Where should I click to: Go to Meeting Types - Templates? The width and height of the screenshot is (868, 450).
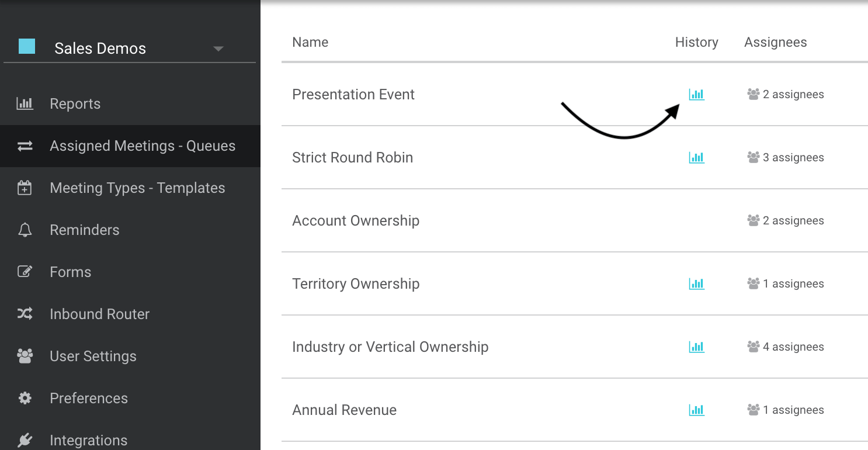coord(137,188)
